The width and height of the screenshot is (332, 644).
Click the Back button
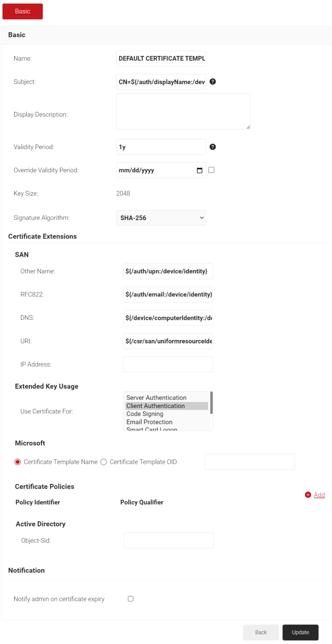[261, 632]
